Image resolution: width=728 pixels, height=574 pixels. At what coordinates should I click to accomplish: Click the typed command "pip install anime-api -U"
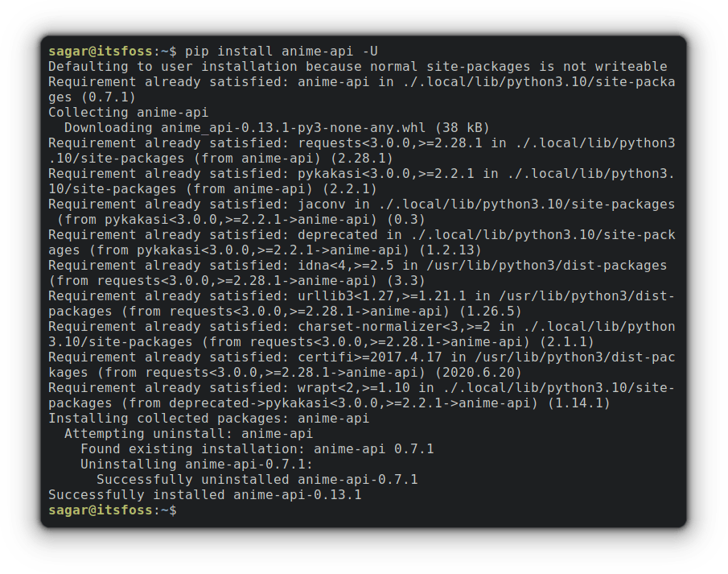pos(281,51)
